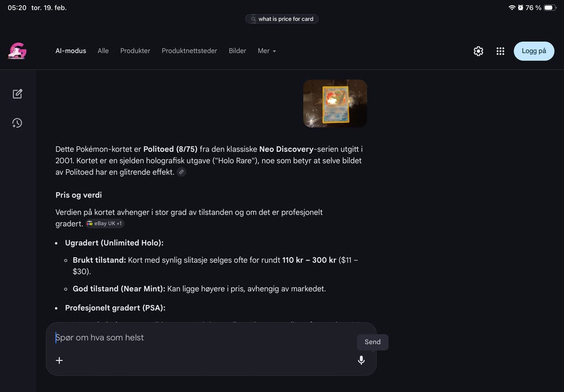Open the uploaded Politoed card thumbnail
564x392 pixels.
click(x=335, y=103)
